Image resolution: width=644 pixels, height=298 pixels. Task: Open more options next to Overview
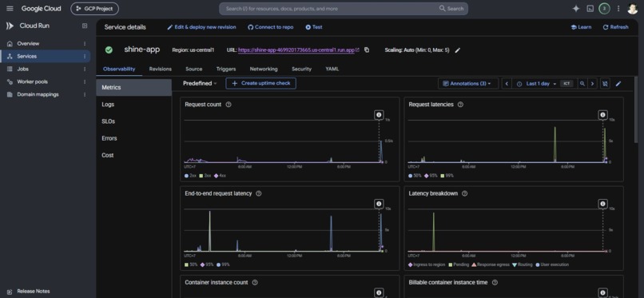coord(85,43)
